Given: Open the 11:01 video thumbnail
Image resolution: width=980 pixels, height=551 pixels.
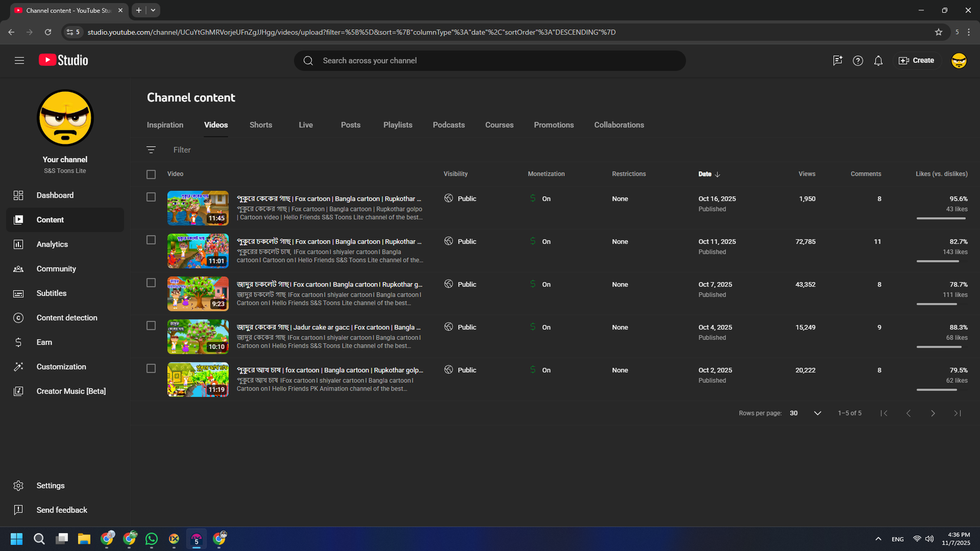Looking at the screenshot, I should click(x=198, y=251).
